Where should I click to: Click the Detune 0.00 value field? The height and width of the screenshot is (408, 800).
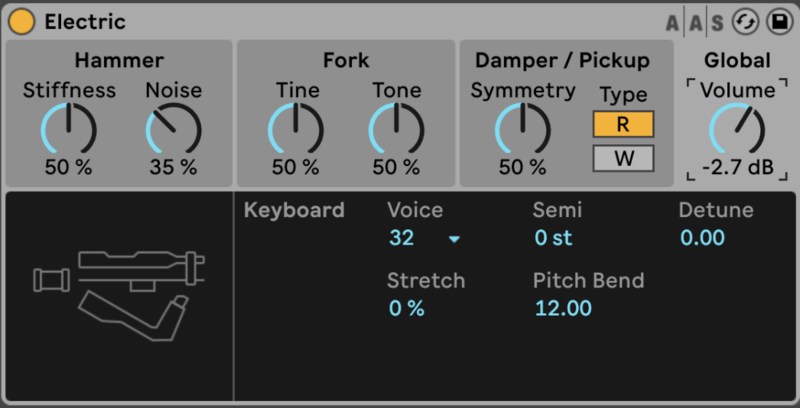point(702,239)
